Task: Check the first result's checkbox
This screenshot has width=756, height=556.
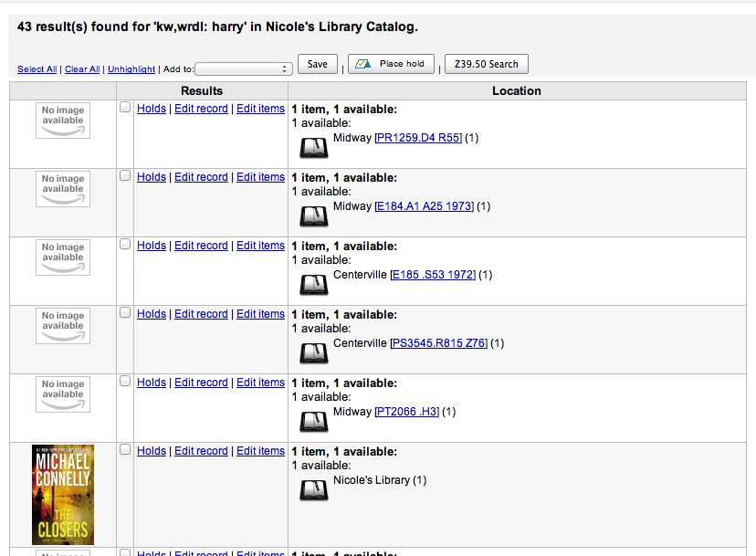Action: pos(125,108)
